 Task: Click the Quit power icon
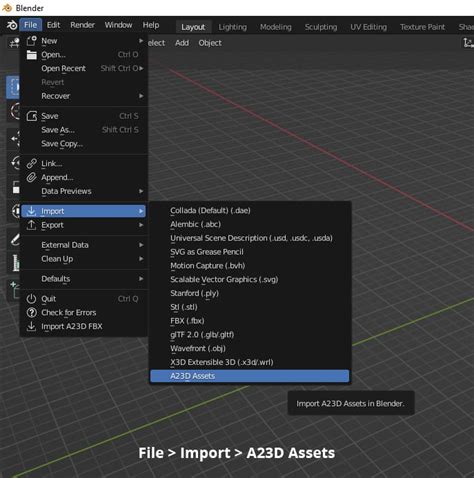coord(31,299)
